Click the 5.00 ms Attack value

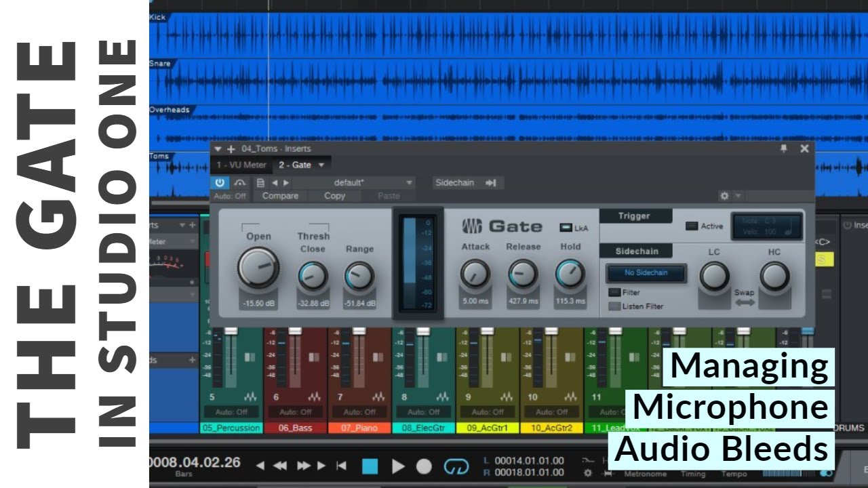click(475, 301)
